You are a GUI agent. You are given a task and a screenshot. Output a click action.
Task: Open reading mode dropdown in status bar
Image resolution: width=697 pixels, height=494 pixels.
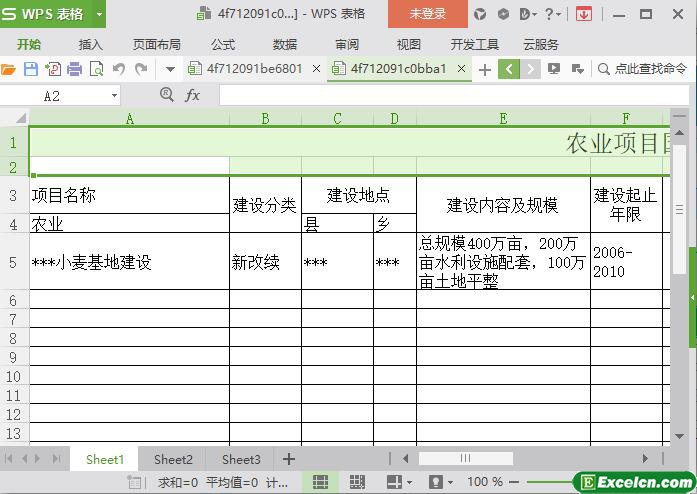click(x=409, y=482)
